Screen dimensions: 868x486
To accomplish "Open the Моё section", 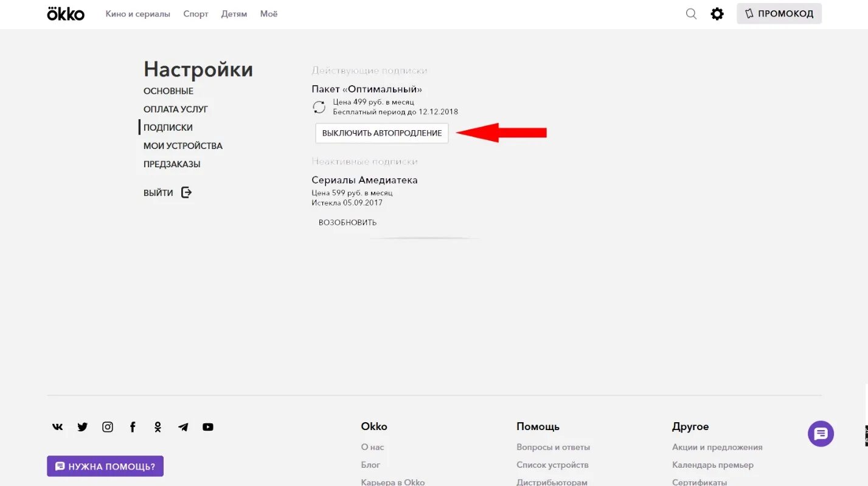I will pos(269,13).
